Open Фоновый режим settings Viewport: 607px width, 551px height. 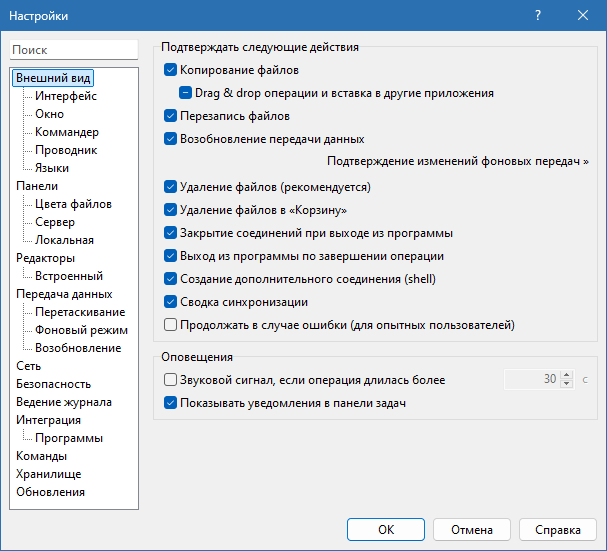point(81,330)
